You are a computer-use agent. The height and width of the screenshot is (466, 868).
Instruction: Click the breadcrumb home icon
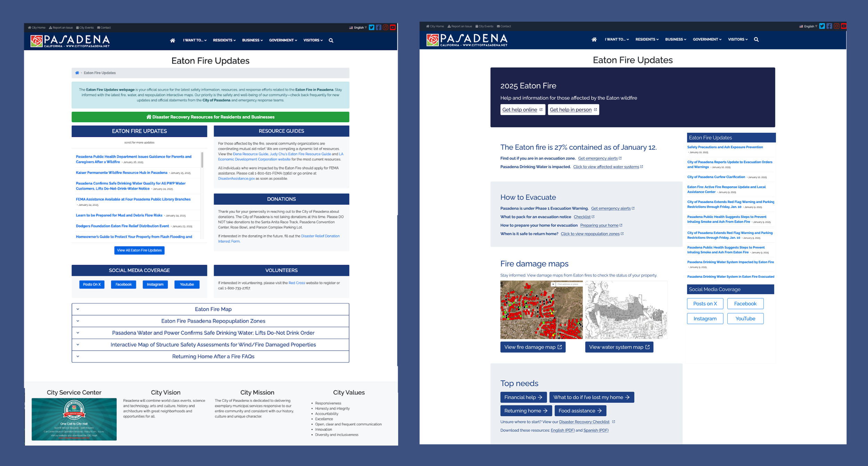(77, 73)
